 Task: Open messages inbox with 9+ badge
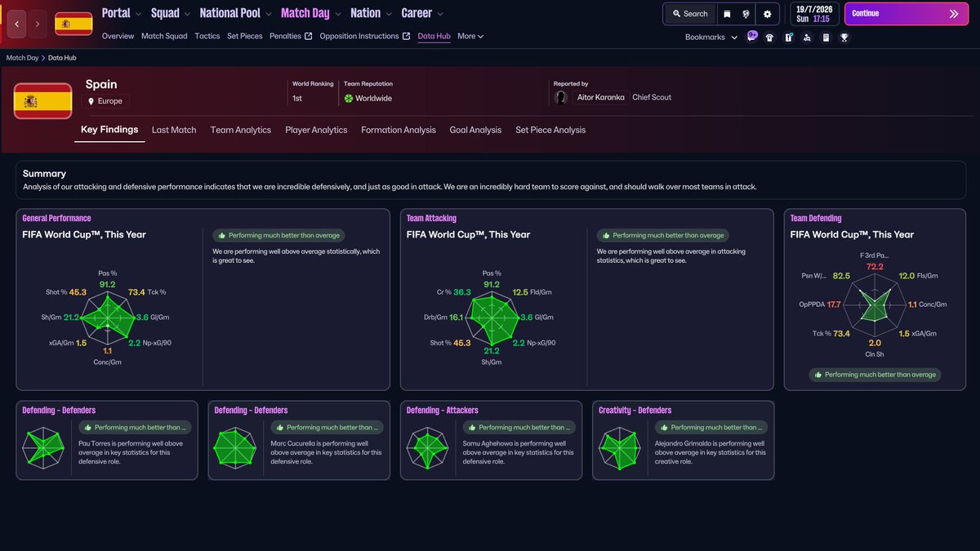[752, 37]
